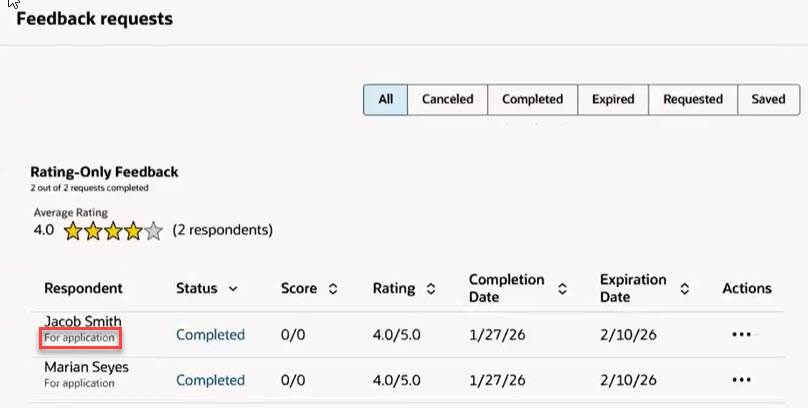Click the first gold rating star
The width and height of the screenshot is (808, 408).
click(73, 231)
